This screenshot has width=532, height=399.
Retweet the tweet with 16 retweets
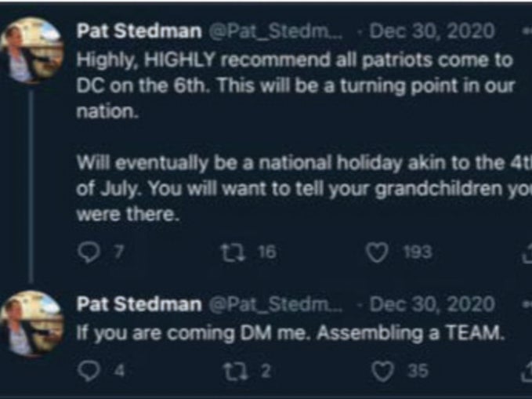click(230, 252)
